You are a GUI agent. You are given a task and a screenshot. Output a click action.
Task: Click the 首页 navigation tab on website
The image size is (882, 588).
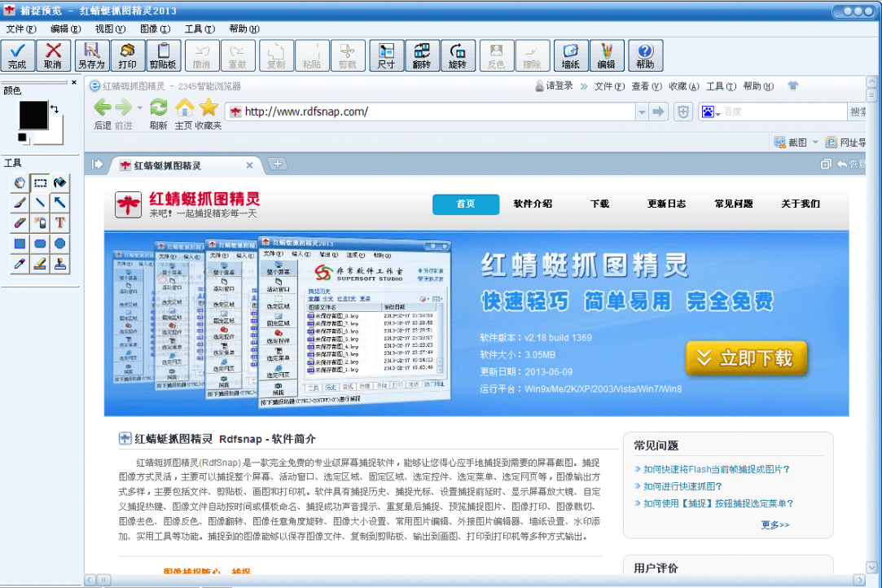click(466, 204)
